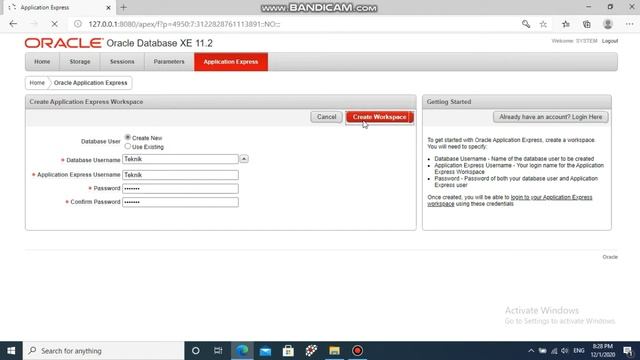The height and width of the screenshot is (360, 640).
Task: Open Bandicam recorder on taskbar
Action: point(358,351)
